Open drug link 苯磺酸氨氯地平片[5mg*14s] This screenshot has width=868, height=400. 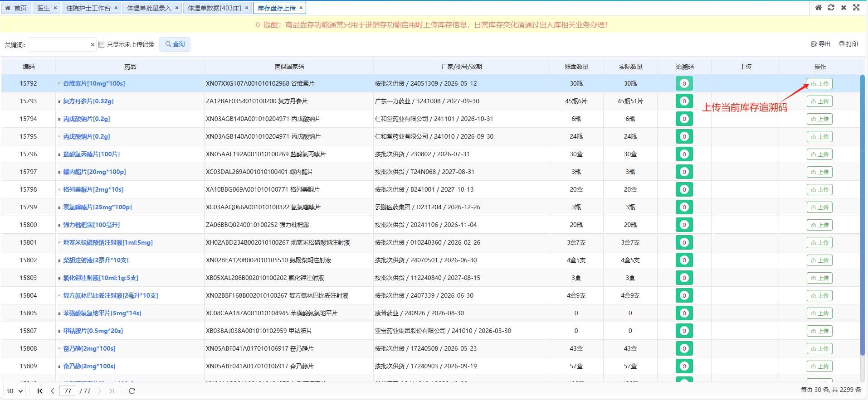tap(102, 313)
